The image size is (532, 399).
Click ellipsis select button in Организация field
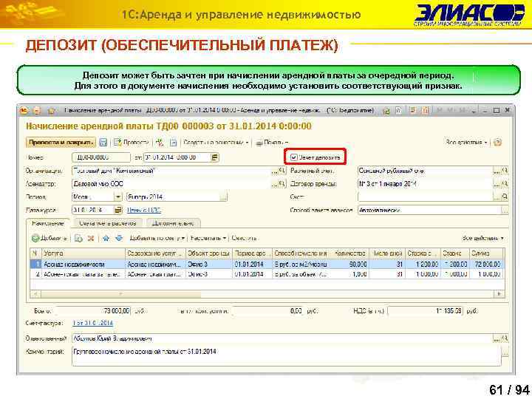point(274,171)
